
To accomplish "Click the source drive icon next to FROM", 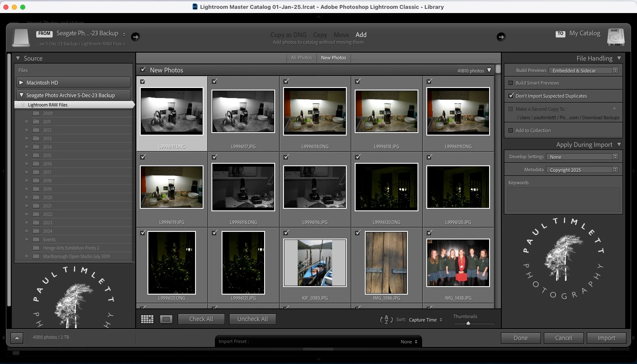I will (x=21, y=37).
